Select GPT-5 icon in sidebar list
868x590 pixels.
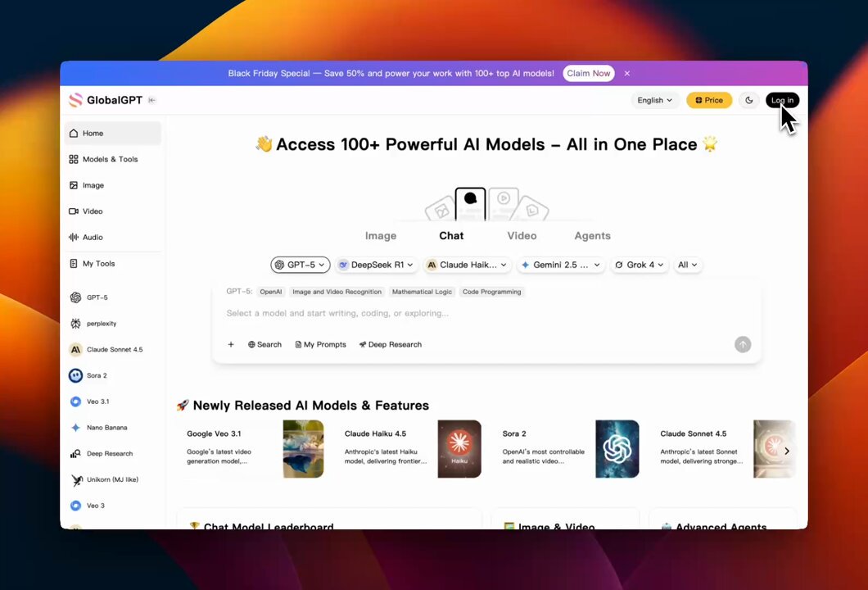(x=76, y=297)
